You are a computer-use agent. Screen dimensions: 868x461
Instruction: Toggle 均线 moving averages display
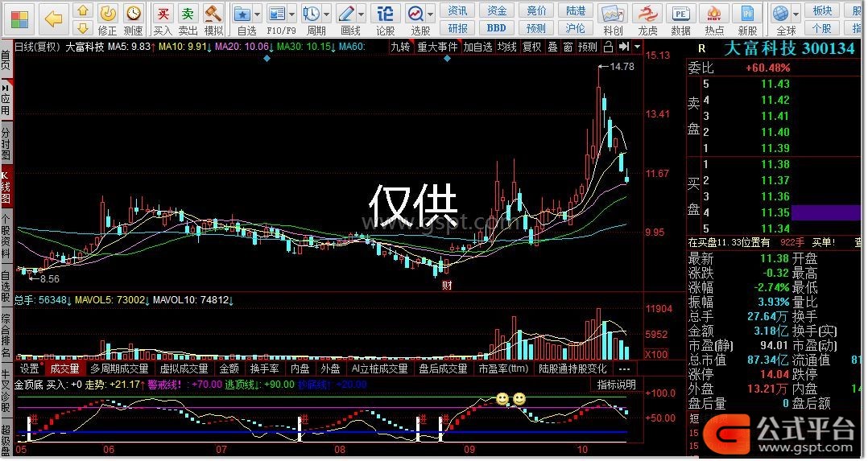506,47
